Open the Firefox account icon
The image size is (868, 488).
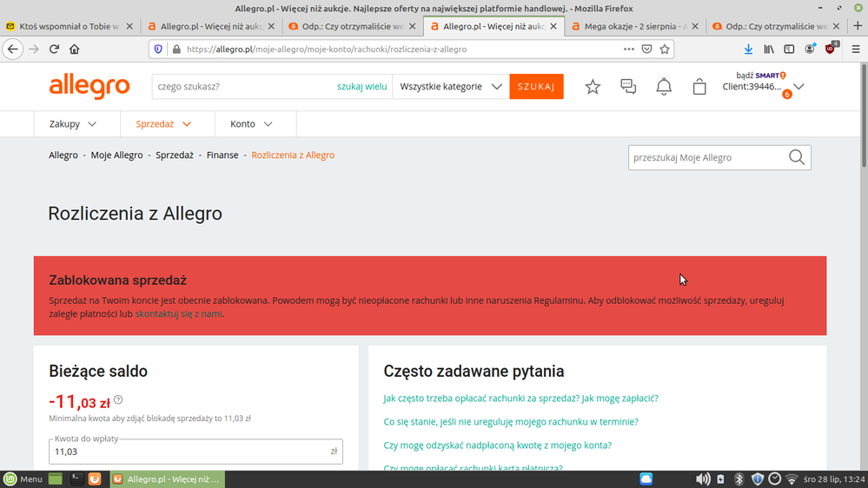(810, 49)
